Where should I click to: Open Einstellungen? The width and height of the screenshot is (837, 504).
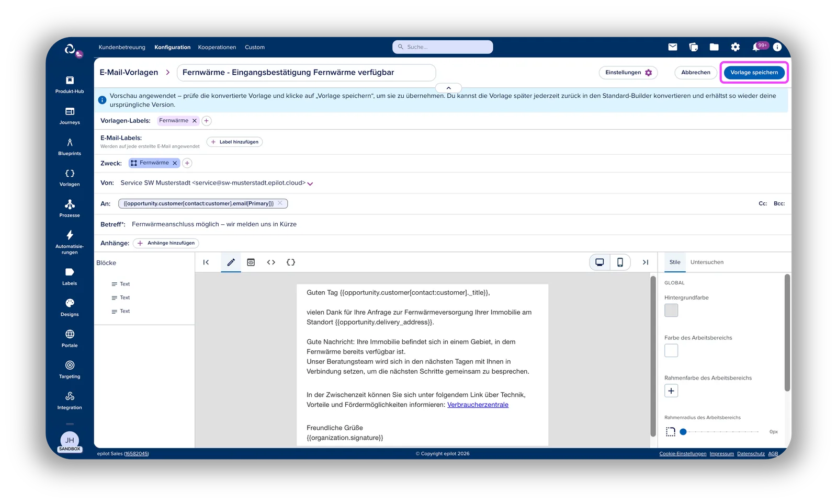628,73
